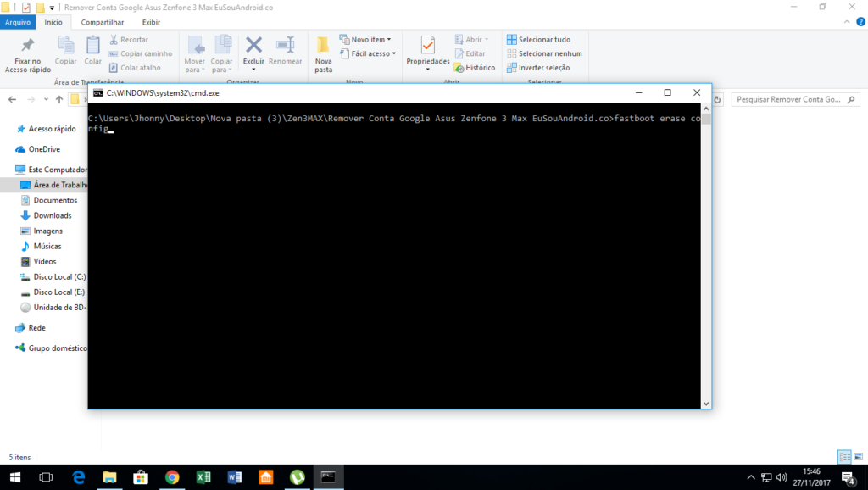
Task: Select Grupo doméstico in navigation pane
Action: [x=52, y=348]
